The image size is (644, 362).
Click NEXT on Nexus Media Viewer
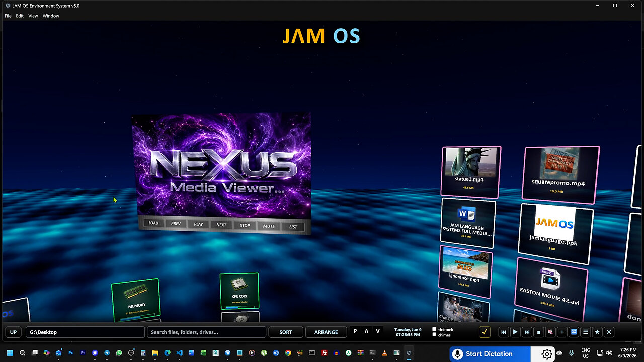221,225
